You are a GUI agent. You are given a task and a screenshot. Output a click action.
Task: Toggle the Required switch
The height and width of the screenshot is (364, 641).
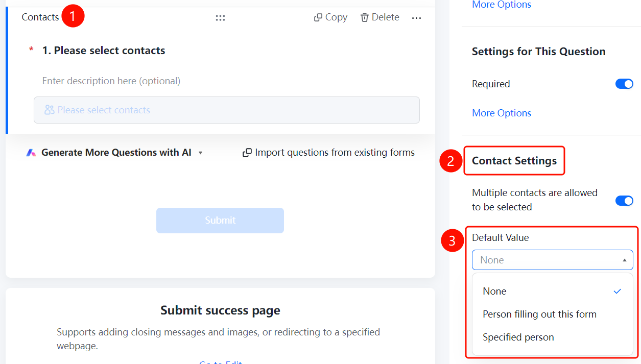click(624, 84)
